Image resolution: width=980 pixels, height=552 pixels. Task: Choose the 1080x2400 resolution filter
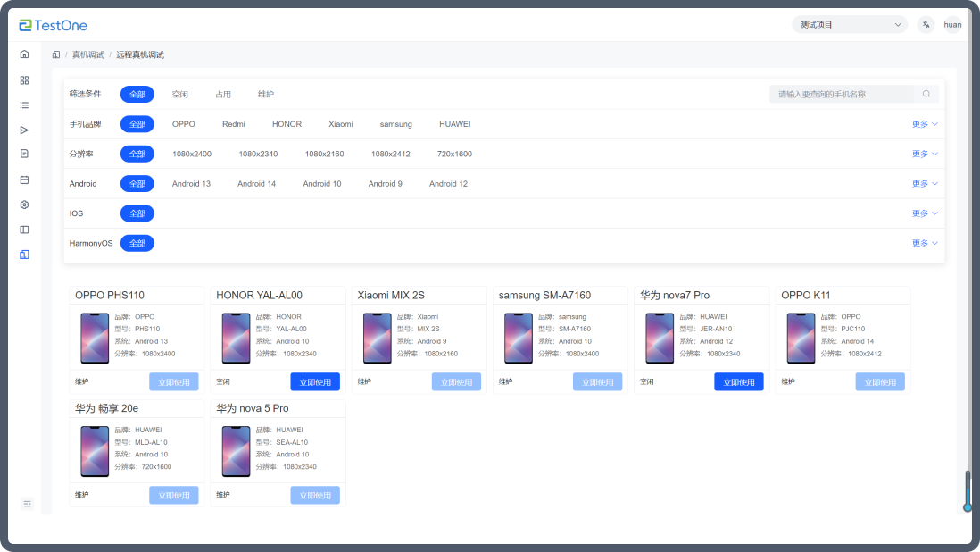pyautogui.click(x=192, y=154)
